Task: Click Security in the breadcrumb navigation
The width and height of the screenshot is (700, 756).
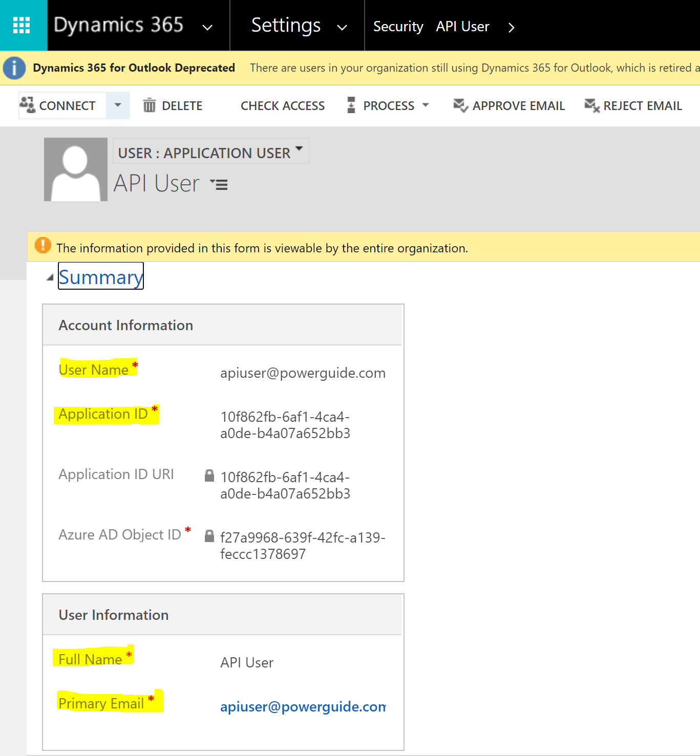Action: point(398,26)
